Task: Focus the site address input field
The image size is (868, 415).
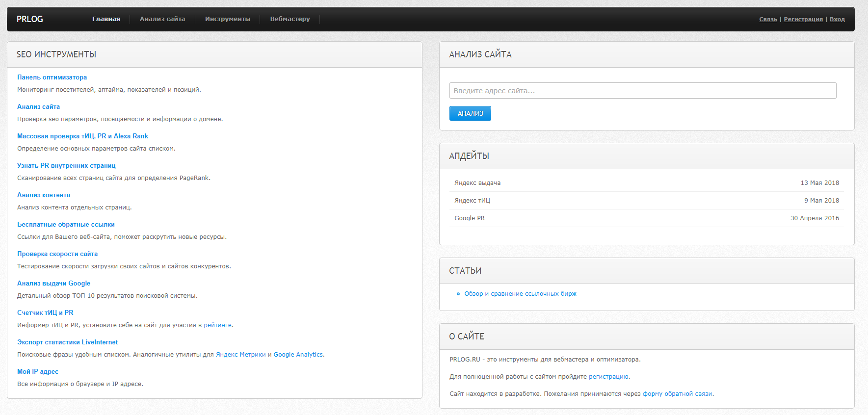Action: pyautogui.click(x=642, y=91)
